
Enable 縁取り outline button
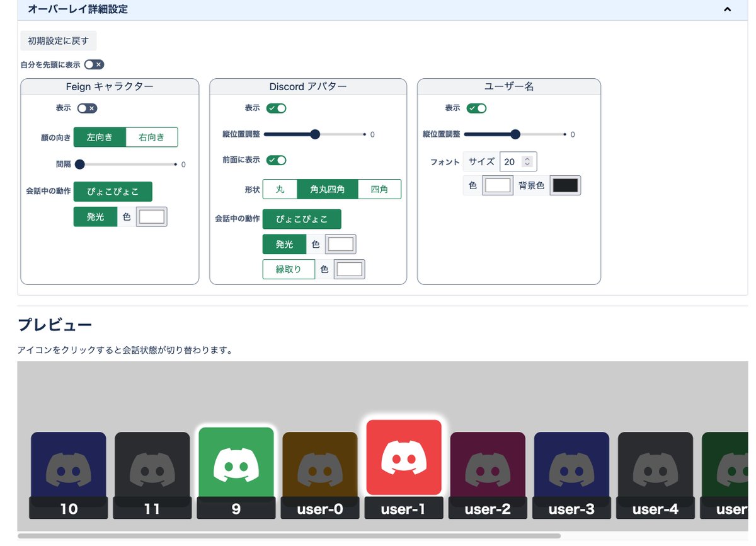pos(289,269)
